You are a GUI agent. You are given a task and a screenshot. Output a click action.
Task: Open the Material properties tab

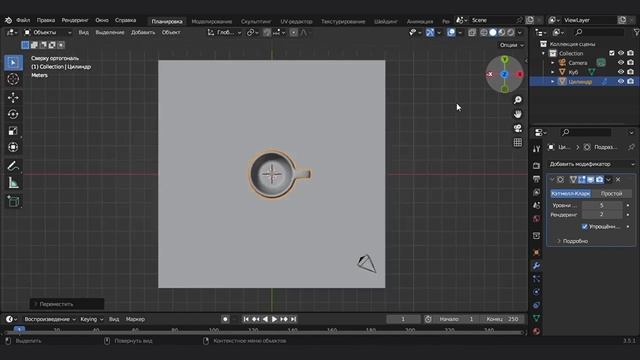click(536, 331)
